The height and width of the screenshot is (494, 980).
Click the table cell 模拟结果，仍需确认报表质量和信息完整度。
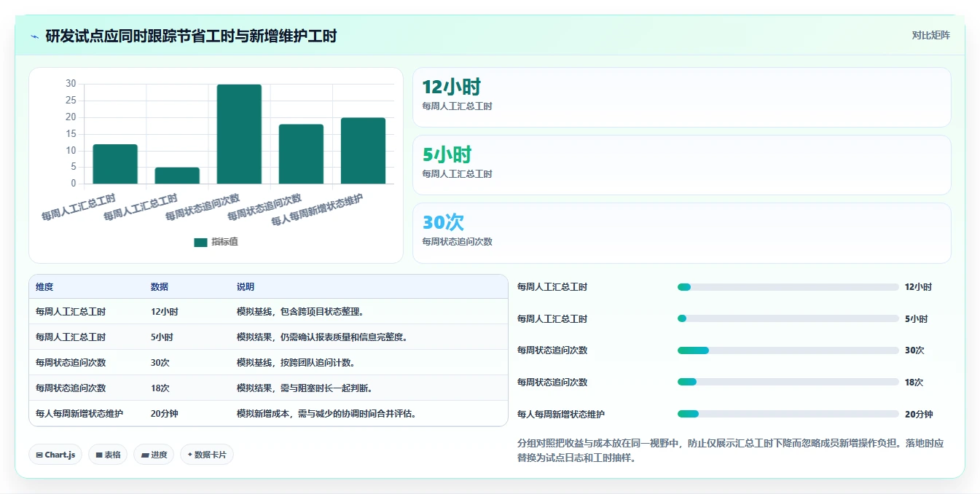point(322,337)
